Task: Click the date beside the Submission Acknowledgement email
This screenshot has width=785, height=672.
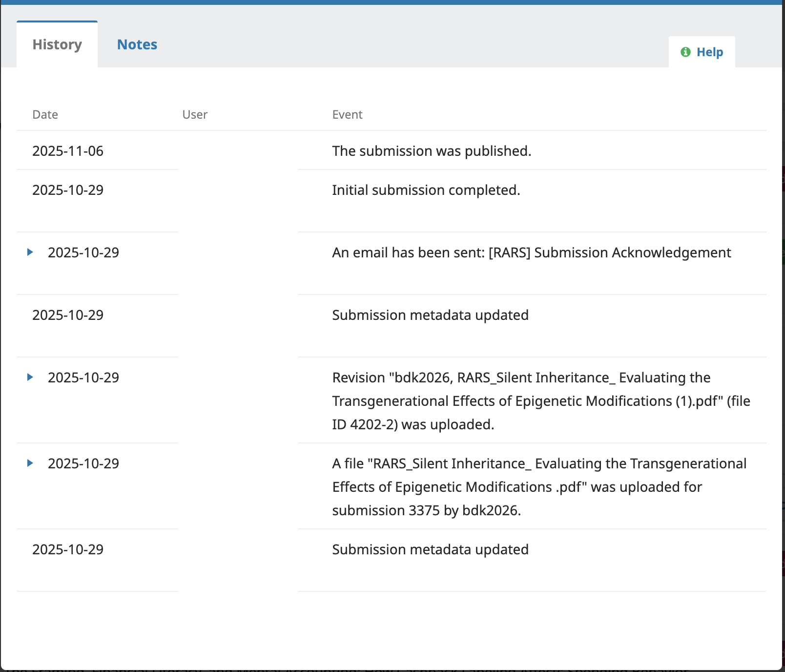Action: click(83, 252)
